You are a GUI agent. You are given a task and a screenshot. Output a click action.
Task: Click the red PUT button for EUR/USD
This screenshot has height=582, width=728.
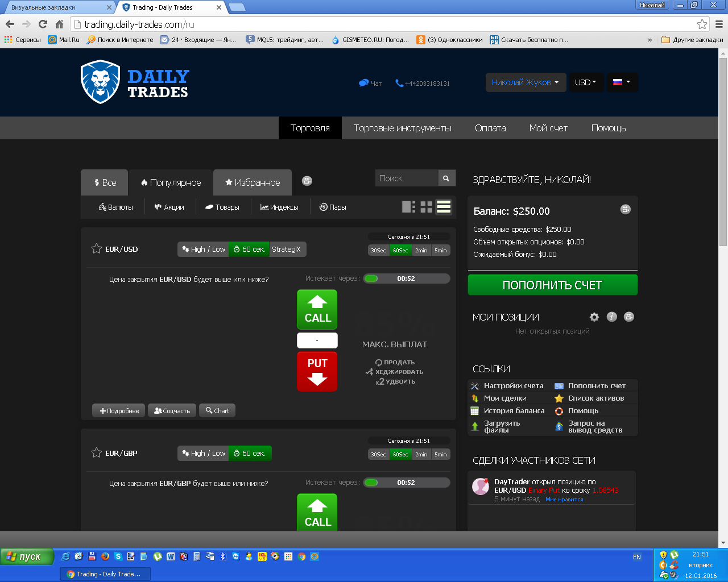pos(317,371)
